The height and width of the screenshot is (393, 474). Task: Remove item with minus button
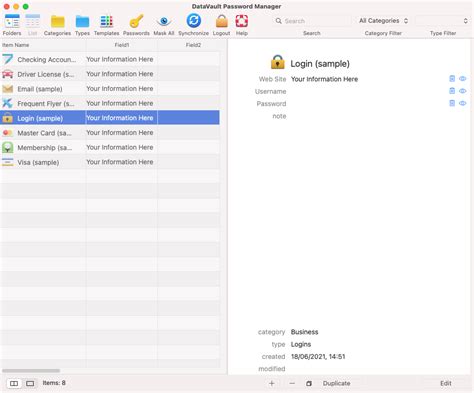[292, 384]
